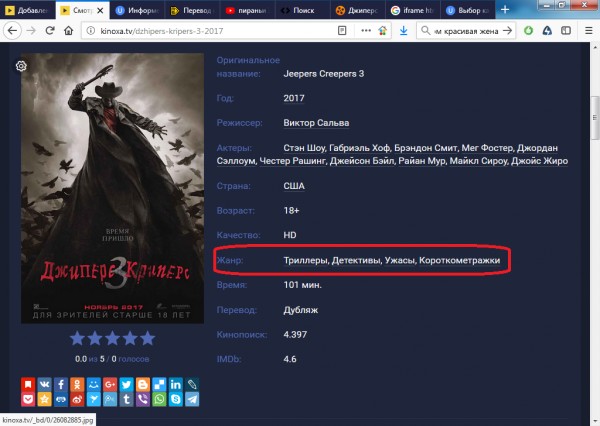The height and width of the screenshot is (426, 600).
Task: Switch to the Информ tab
Action: (x=137, y=10)
